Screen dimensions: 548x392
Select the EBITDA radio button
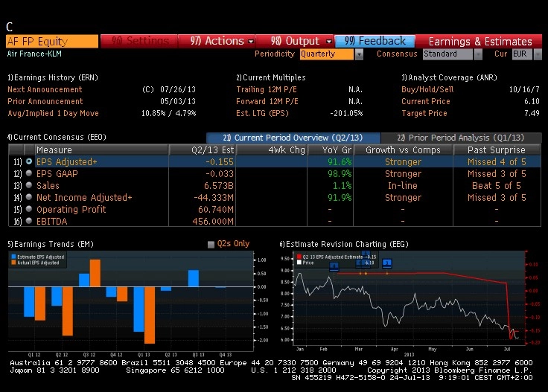(x=29, y=221)
